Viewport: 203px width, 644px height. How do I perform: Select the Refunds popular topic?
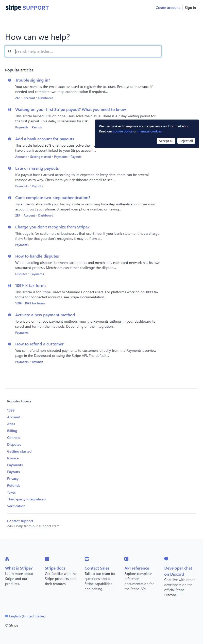click(x=14, y=485)
